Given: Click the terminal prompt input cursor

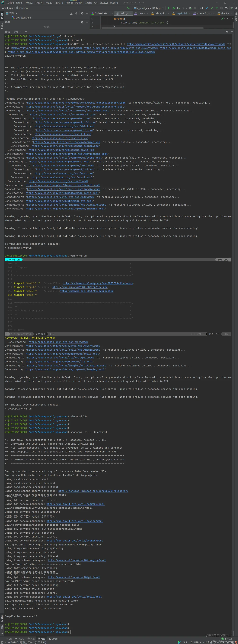Looking at the screenshot, I should [x=71, y=632].
